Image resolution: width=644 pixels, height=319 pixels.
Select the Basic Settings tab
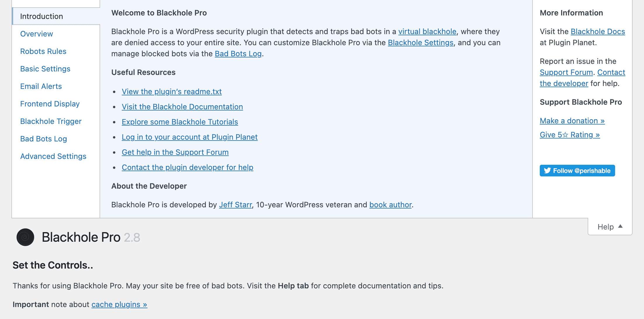click(45, 69)
